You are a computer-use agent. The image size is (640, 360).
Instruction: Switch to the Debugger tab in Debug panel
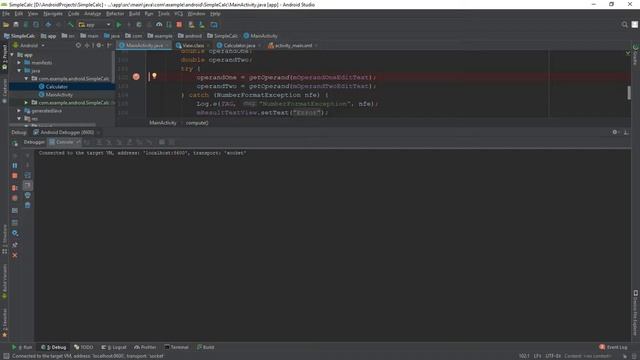click(x=34, y=142)
